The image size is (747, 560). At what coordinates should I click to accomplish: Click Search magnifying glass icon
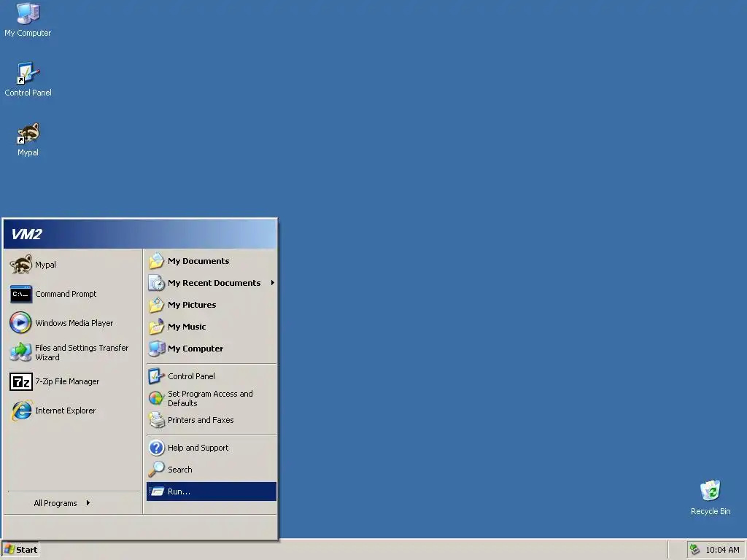[x=156, y=470]
